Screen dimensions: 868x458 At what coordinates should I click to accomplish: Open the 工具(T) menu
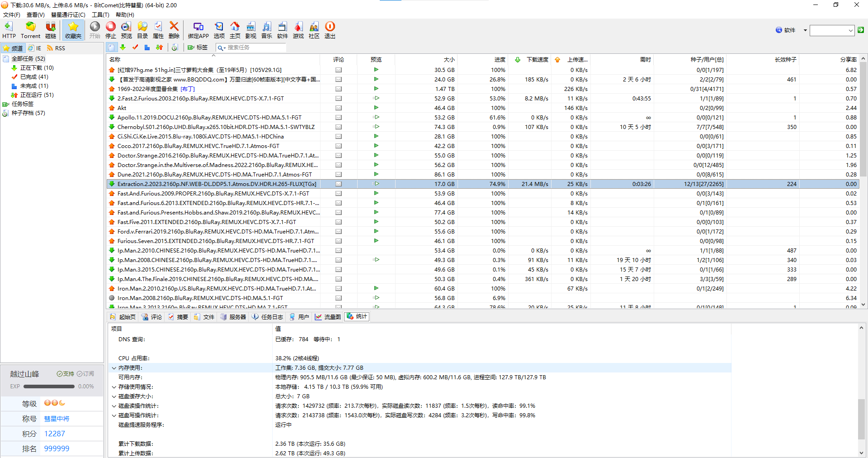click(100, 14)
